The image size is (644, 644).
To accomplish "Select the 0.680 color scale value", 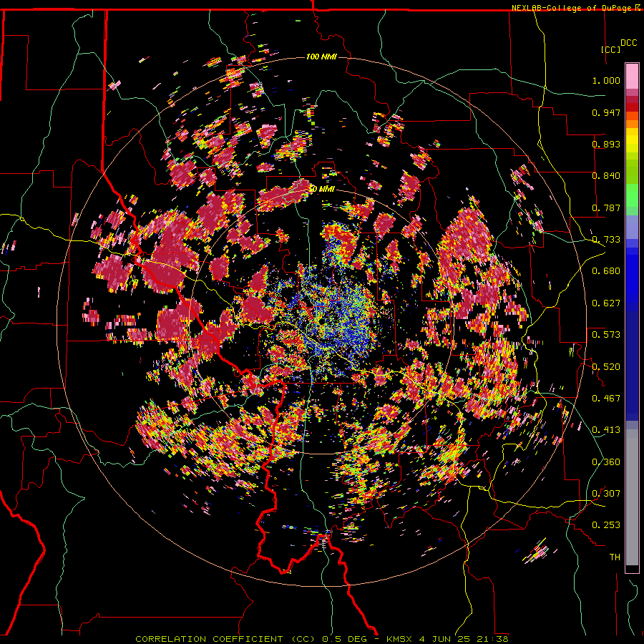I will (606, 271).
